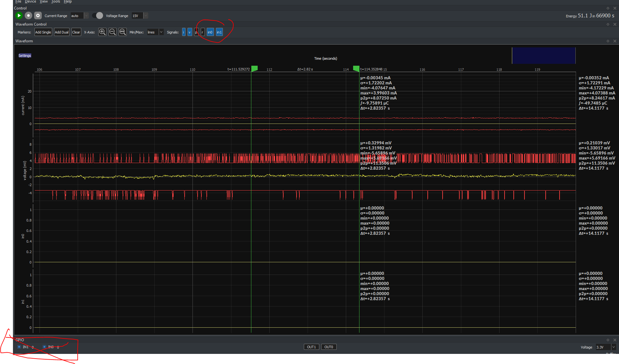The height and width of the screenshot is (364, 619).
Task: Toggle the Voltage Range slider switch
Action: (x=99, y=15)
